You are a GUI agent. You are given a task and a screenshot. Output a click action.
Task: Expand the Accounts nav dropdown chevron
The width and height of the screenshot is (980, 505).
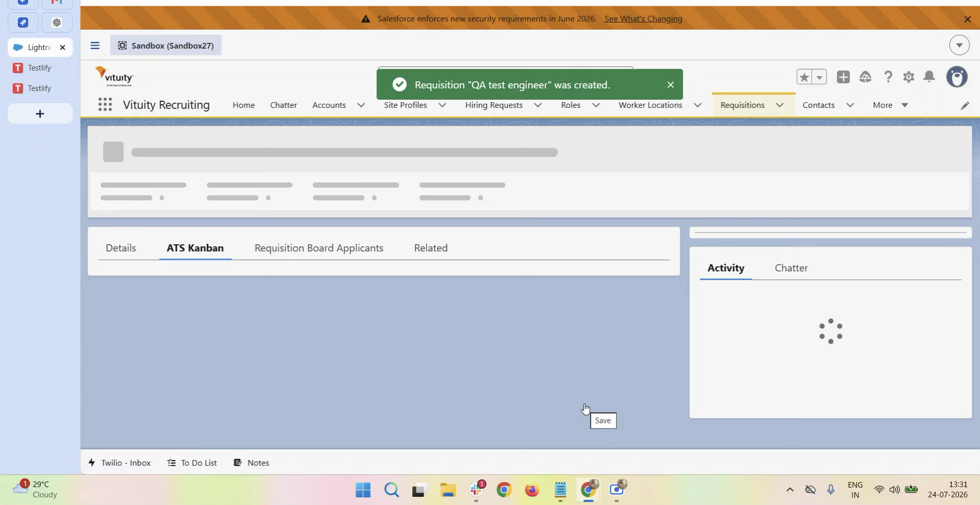[x=361, y=105]
